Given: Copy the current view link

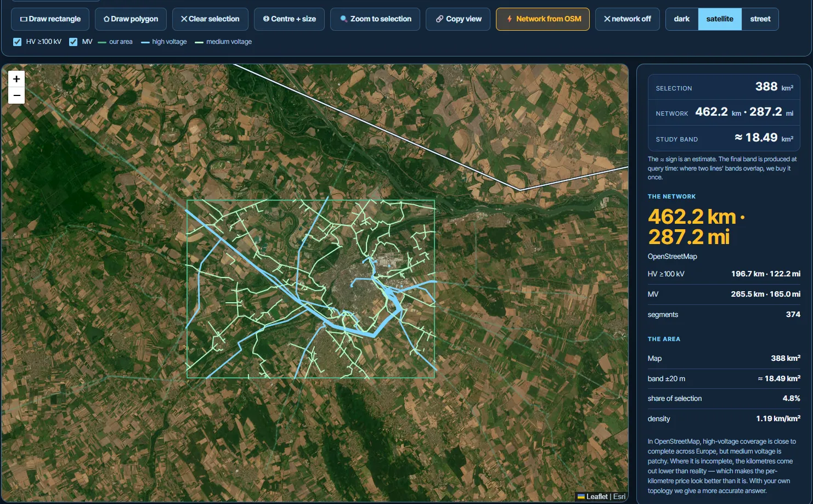Looking at the screenshot, I should 458,19.
